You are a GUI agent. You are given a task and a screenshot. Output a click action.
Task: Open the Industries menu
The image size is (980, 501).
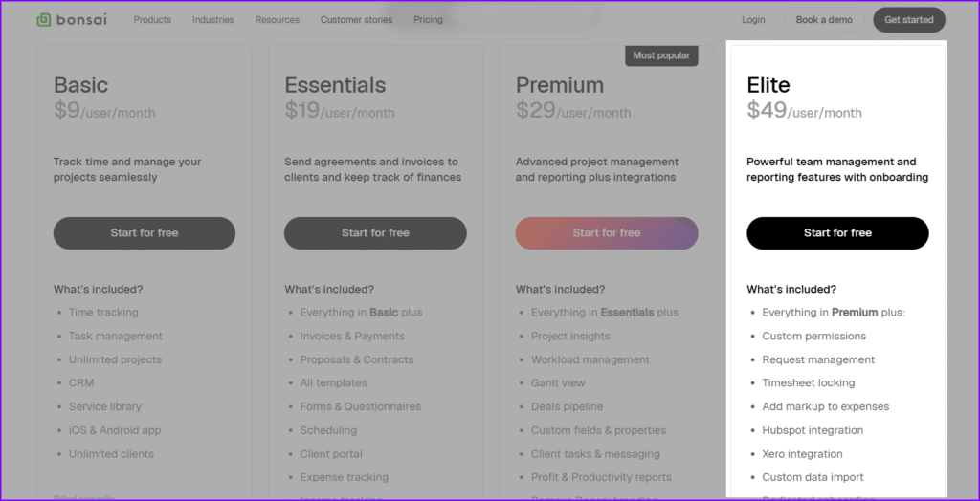(213, 20)
